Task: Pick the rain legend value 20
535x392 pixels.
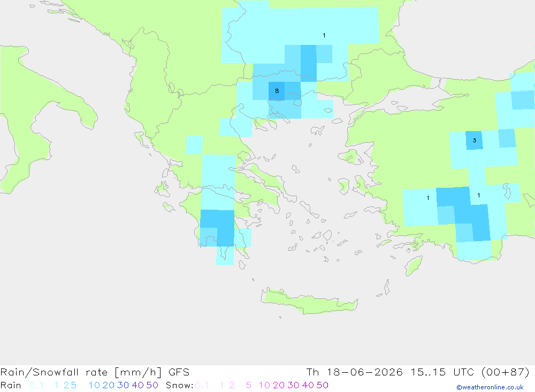Action: (x=109, y=385)
